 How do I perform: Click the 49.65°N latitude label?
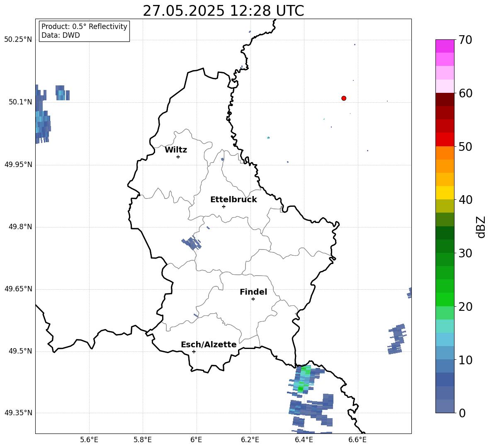tap(18, 289)
